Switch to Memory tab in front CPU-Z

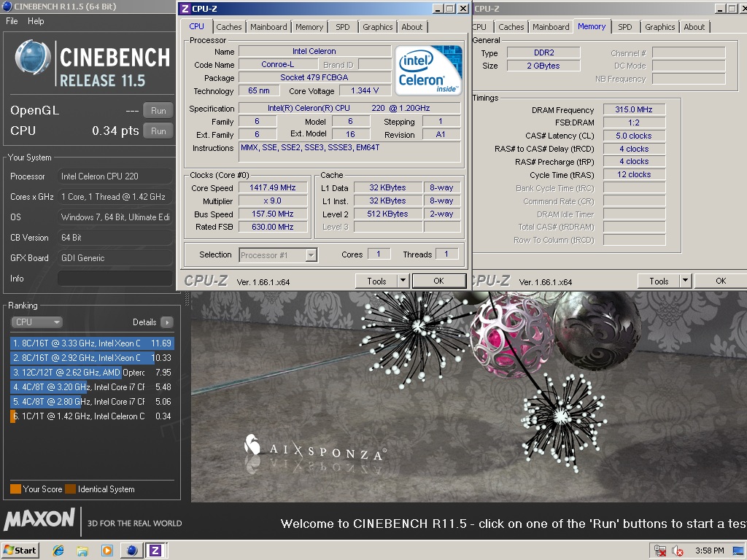click(x=309, y=27)
